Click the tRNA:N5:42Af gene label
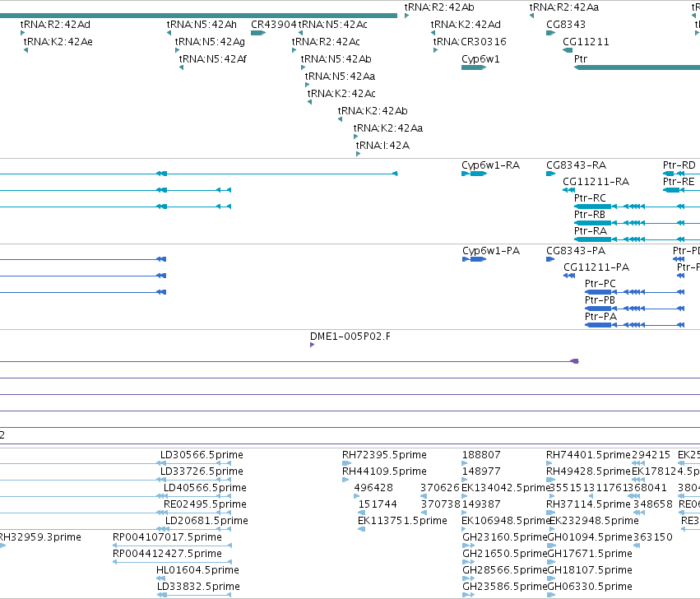 pos(213,59)
